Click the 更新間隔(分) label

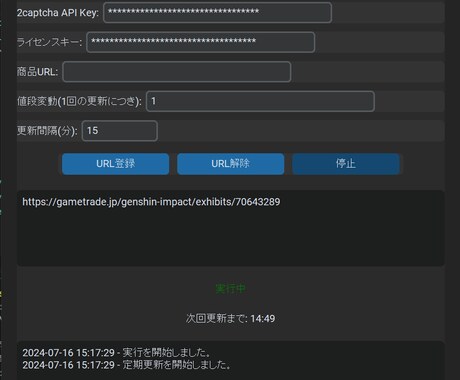click(x=47, y=131)
